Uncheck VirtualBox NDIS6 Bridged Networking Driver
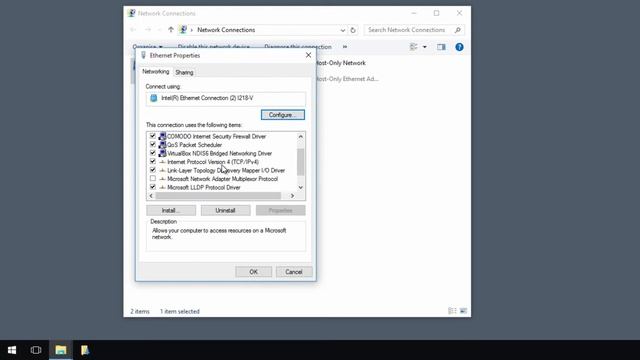This screenshot has height=360, width=640. coord(153,153)
